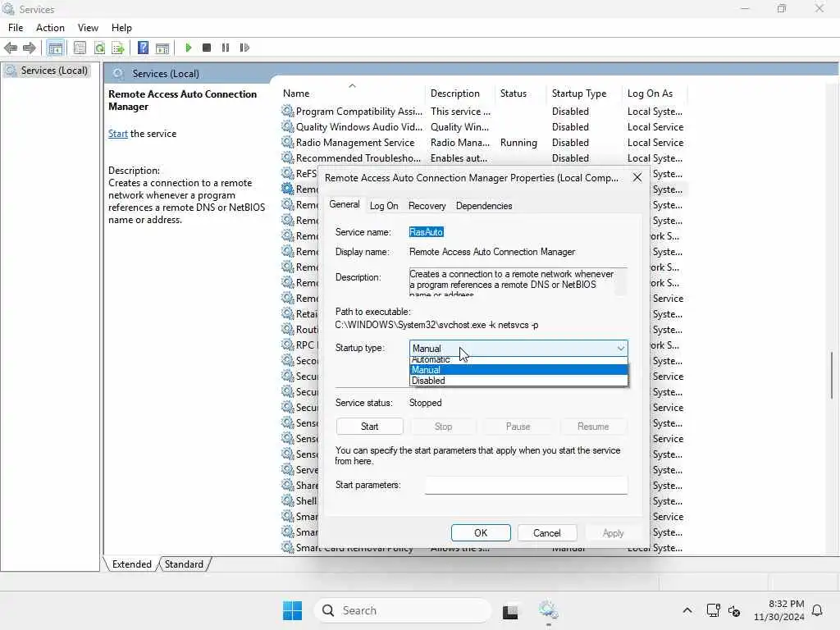Click the Description box scrollbar in dialog

(x=620, y=281)
